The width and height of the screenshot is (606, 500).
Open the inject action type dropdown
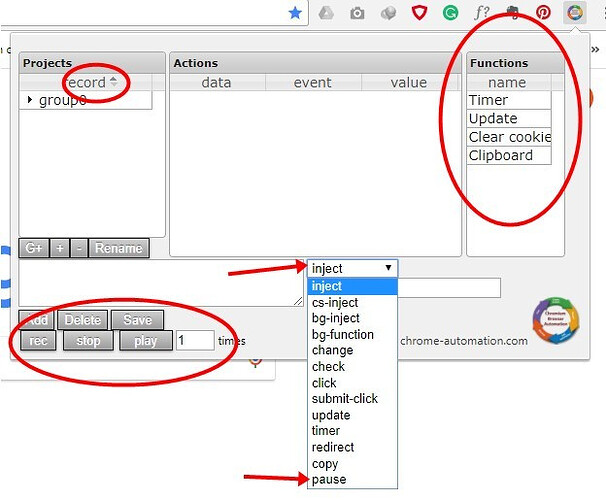[x=352, y=268]
